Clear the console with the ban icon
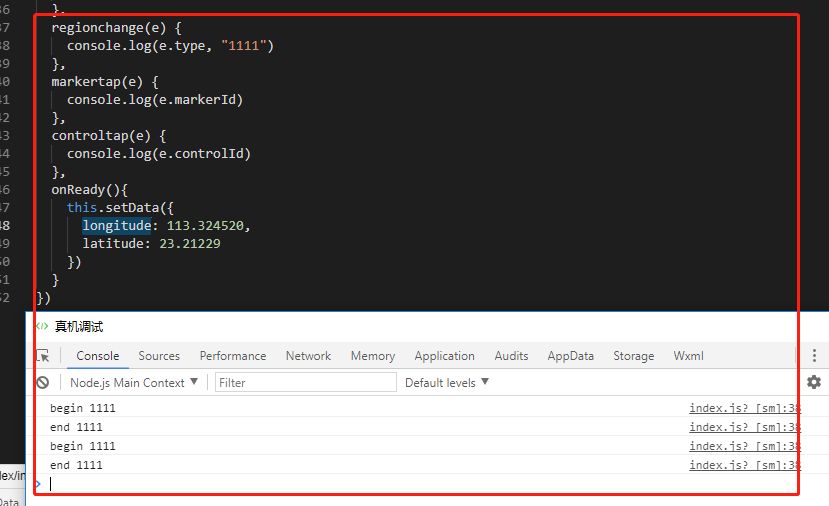 [43, 382]
